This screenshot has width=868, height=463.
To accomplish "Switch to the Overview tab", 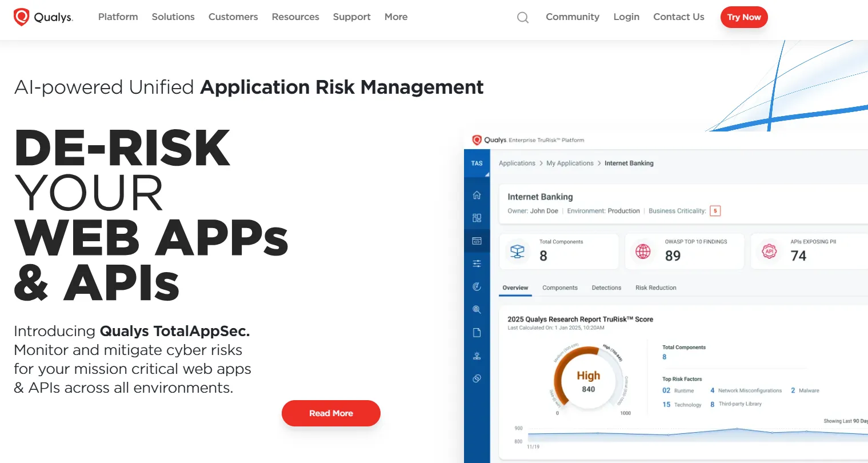I will pos(515,288).
